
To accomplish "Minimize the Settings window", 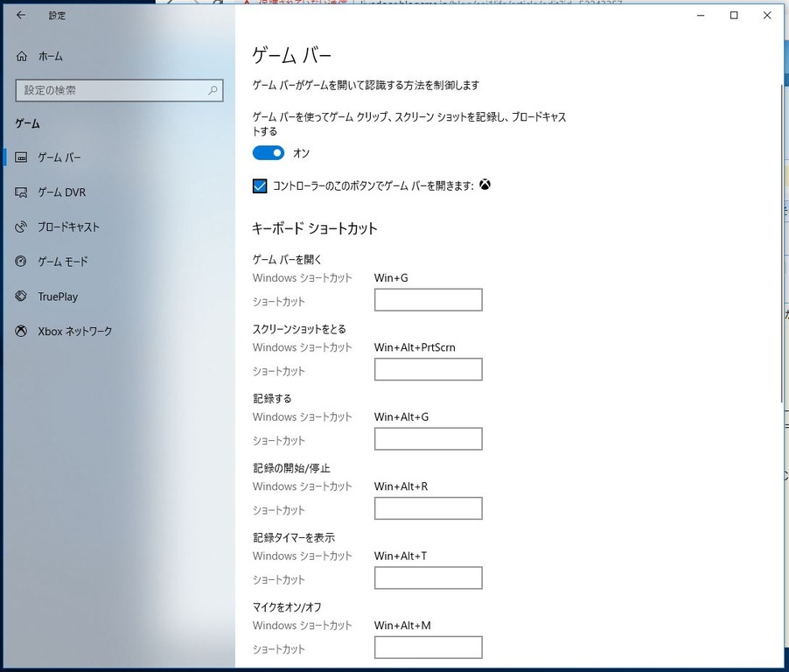I will point(701,15).
